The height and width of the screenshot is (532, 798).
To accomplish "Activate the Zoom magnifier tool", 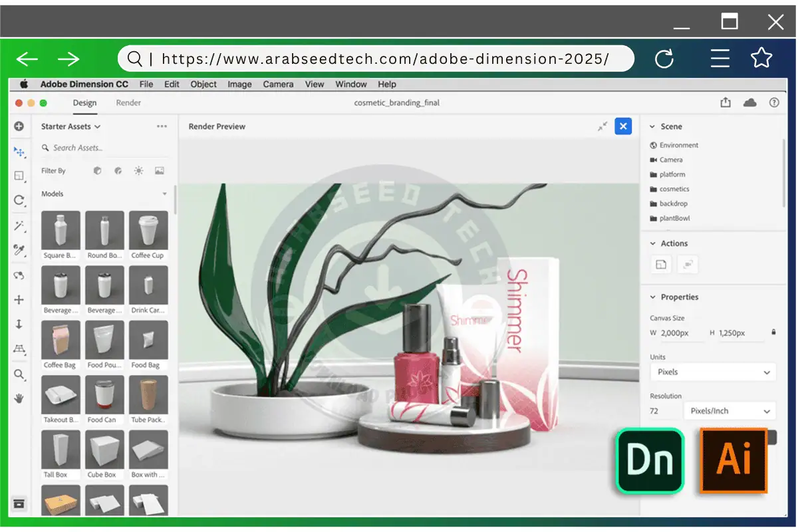I will click(x=19, y=374).
